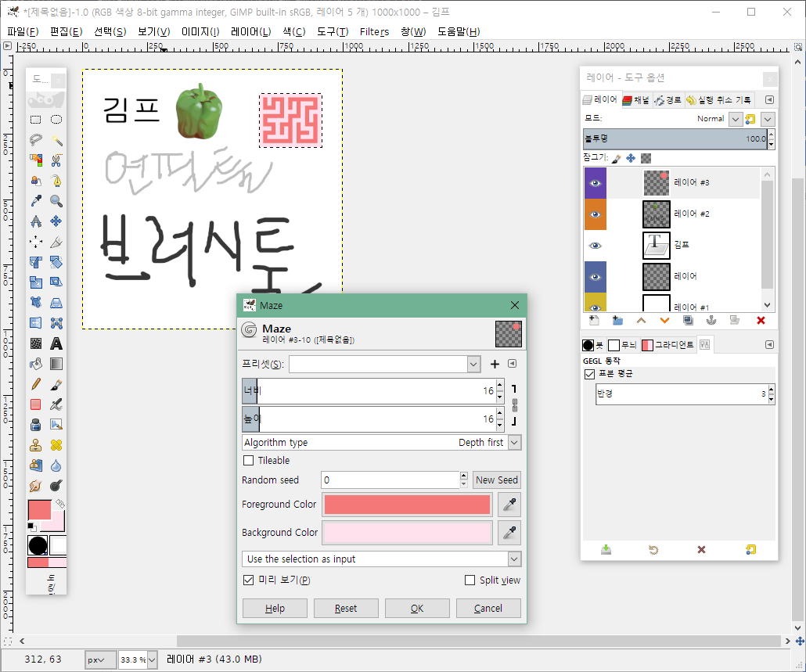
Task: Open the px unit dropdown in status bar
Action: (100, 659)
